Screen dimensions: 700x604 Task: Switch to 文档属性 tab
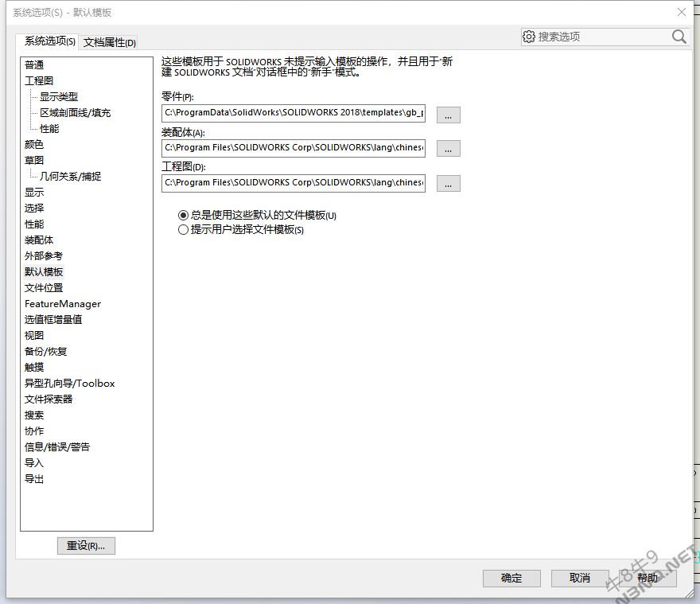tap(110, 42)
